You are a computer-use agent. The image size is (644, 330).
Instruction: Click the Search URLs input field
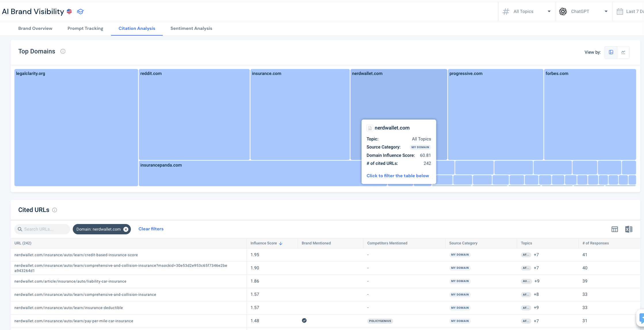click(x=42, y=229)
